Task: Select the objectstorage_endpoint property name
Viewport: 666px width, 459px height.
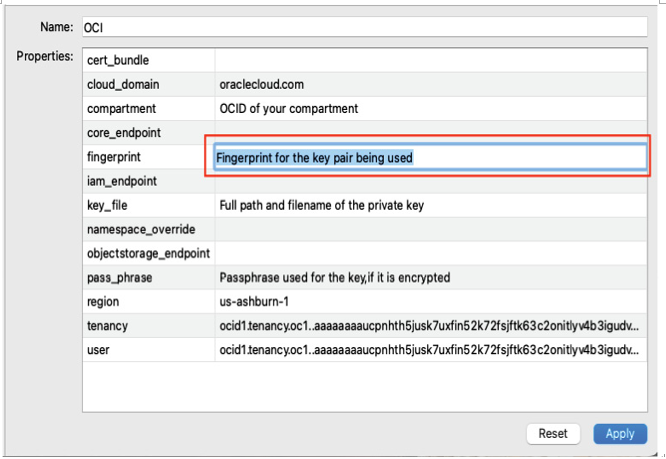Action: coord(149,253)
